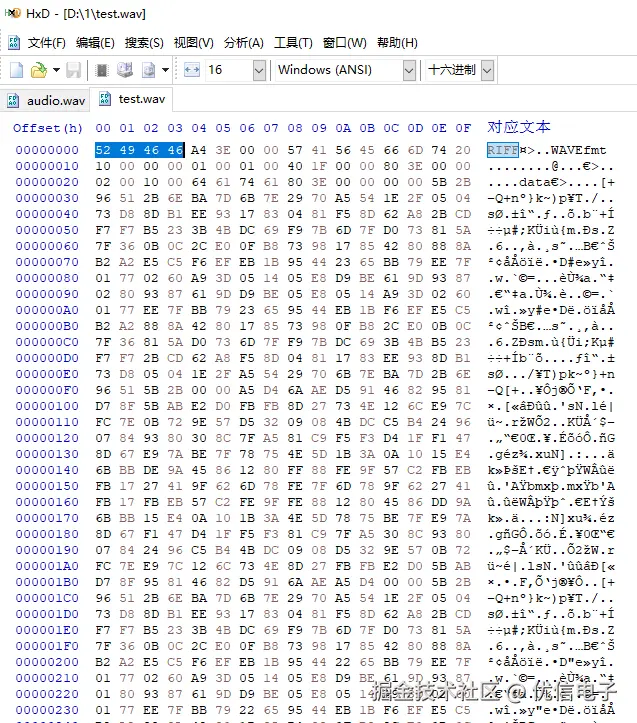Open the 帮助(H) menu
The image size is (637, 723).
[397, 43]
